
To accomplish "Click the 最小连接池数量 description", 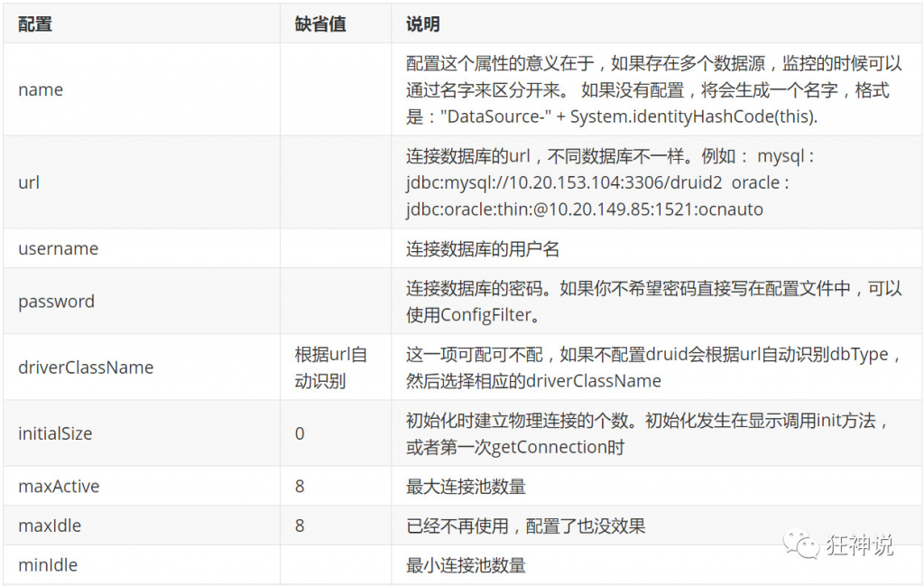I will (x=466, y=565).
